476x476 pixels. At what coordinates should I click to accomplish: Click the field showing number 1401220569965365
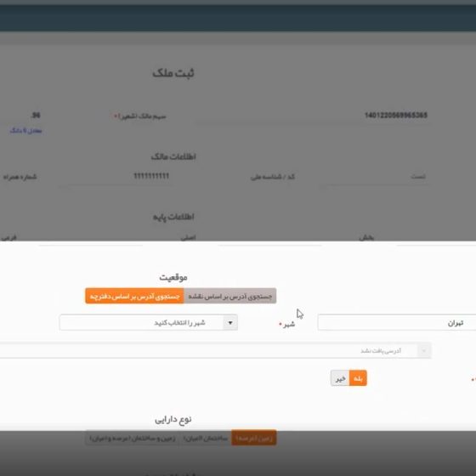click(x=313, y=116)
